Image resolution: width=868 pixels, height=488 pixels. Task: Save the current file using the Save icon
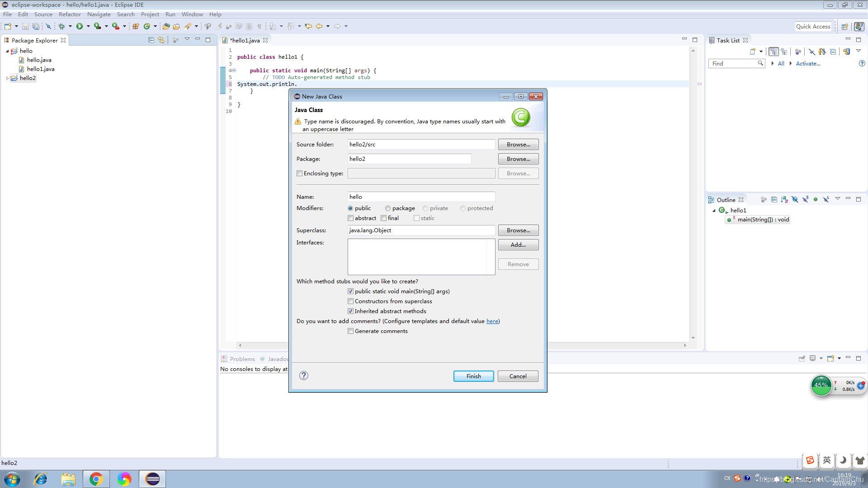point(25,26)
